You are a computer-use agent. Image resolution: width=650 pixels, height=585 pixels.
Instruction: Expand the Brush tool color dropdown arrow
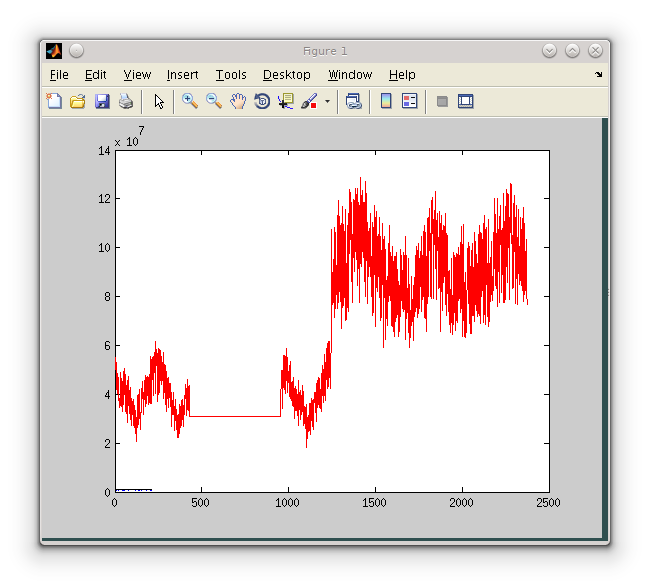tap(327, 102)
